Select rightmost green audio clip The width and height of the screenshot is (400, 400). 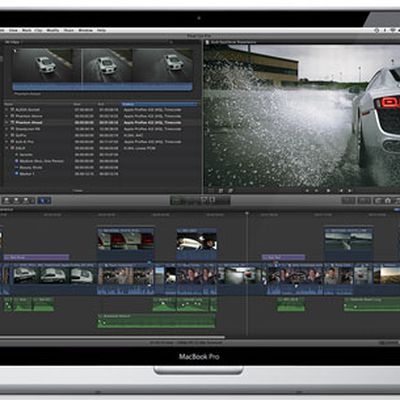tap(372, 304)
